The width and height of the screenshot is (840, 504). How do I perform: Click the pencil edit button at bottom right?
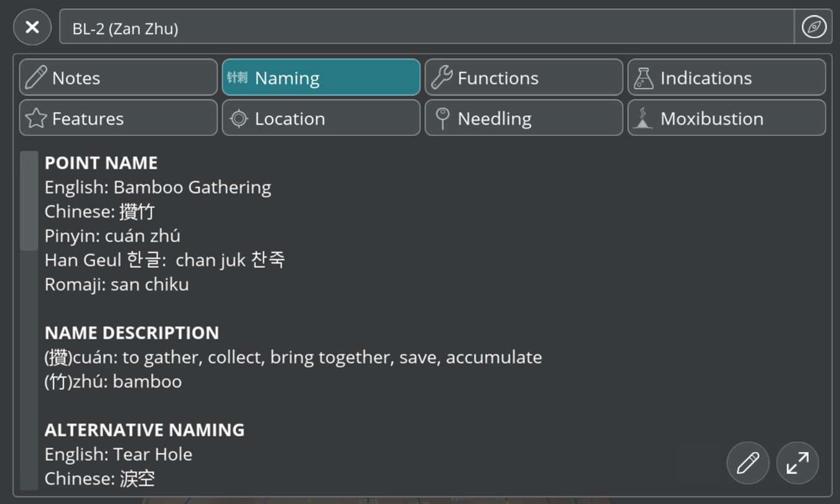click(748, 463)
